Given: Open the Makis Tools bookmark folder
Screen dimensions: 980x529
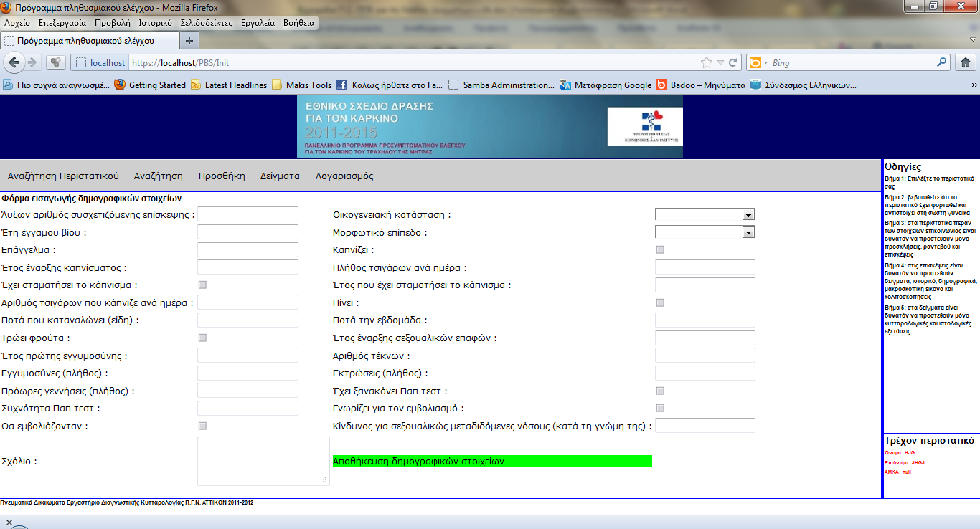Looking at the screenshot, I should coord(302,85).
